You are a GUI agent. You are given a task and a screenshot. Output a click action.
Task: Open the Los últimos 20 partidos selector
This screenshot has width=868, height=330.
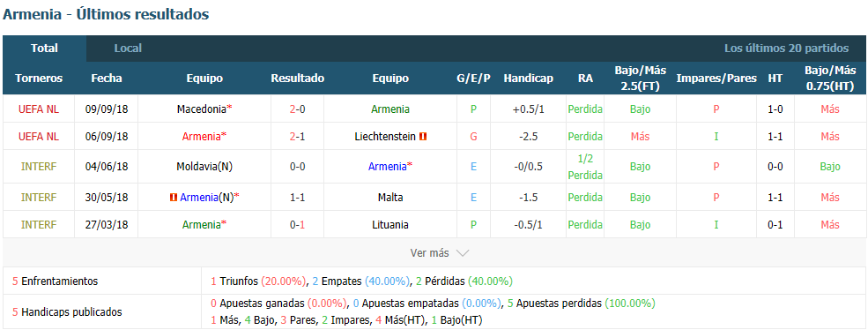click(x=786, y=49)
